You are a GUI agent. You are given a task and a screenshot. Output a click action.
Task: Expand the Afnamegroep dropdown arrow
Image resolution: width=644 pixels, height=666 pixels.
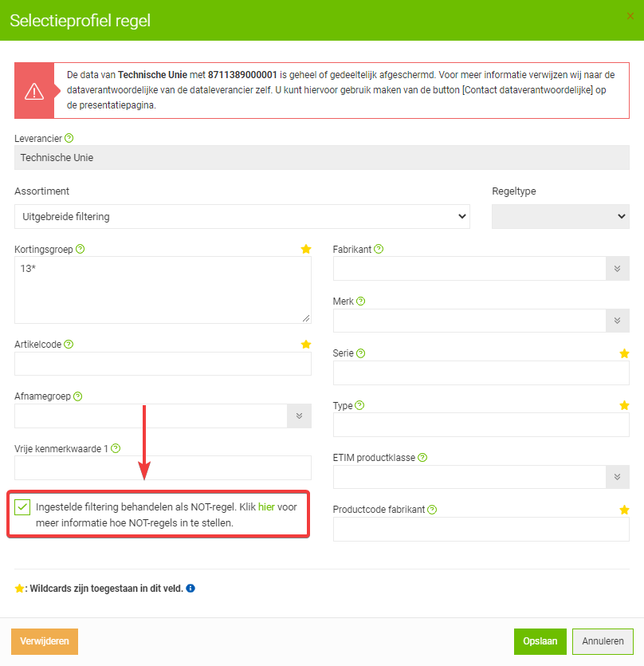point(299,416)
